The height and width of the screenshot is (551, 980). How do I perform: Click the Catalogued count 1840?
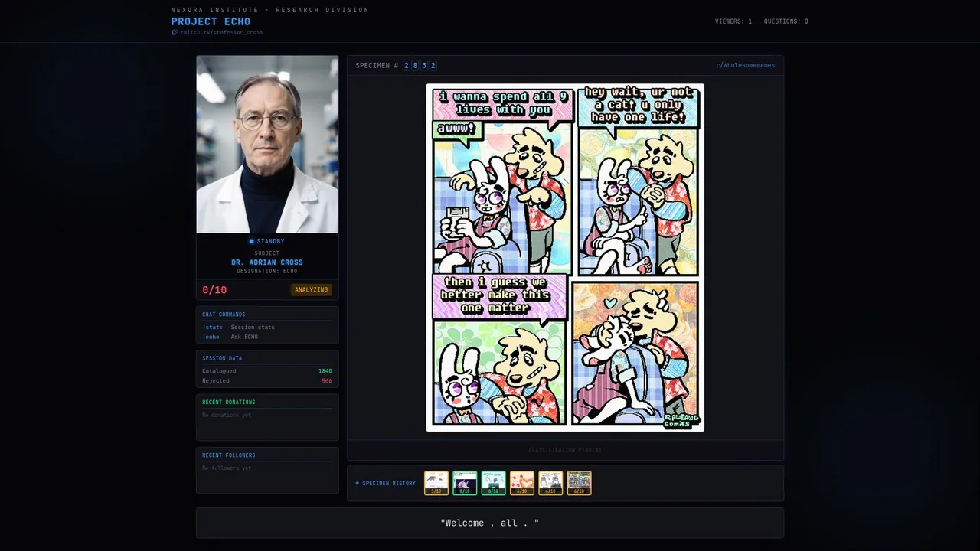325,371
